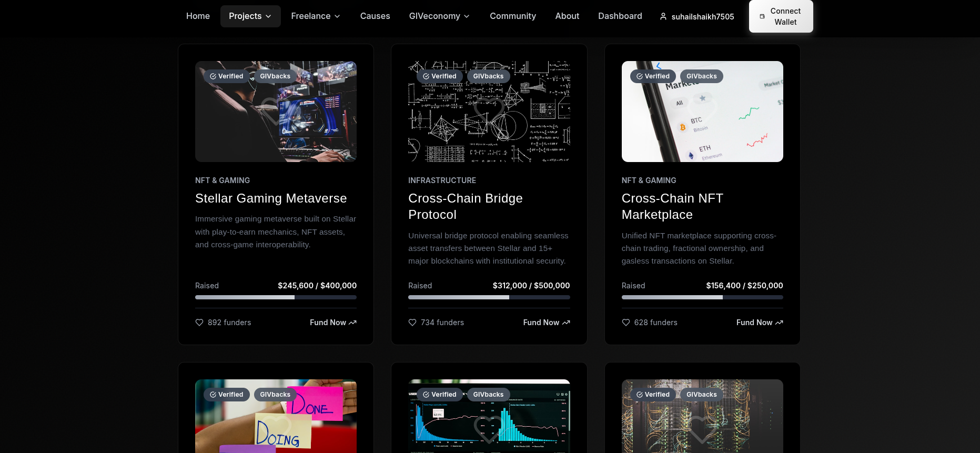Click heart icon next to 892 funders

tap(199, 323)
